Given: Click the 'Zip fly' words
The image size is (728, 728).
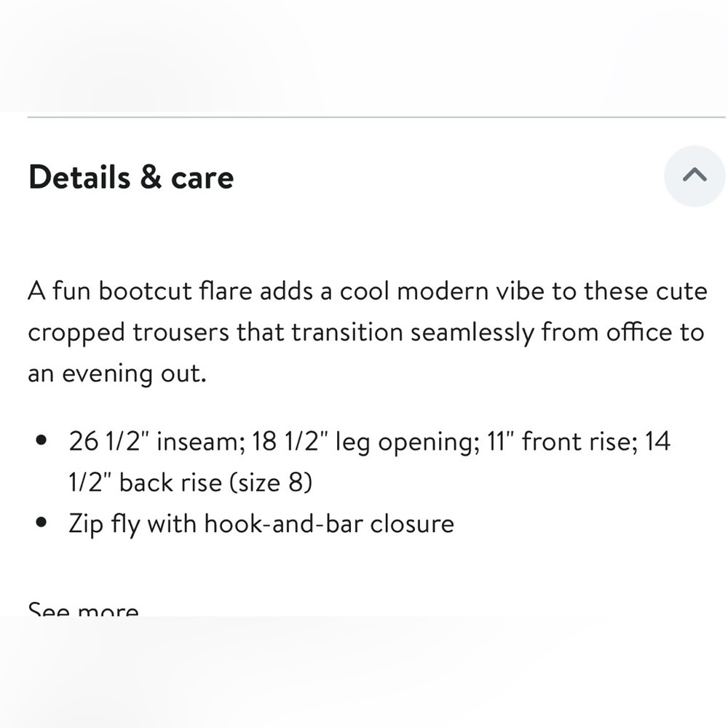Looking at the screenshot, I should coord(104,525).
